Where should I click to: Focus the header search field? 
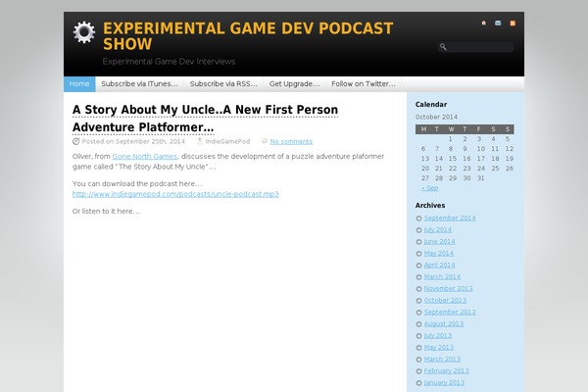click(x=475, y=47)
